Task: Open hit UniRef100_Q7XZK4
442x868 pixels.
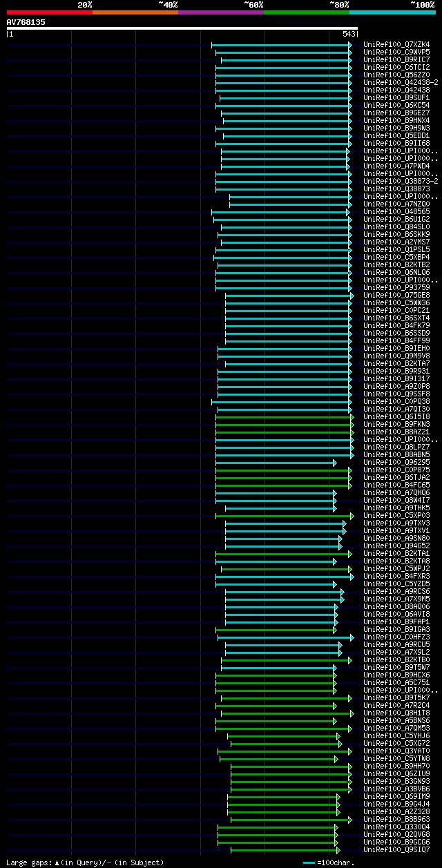Action: [x=396, y=44]
